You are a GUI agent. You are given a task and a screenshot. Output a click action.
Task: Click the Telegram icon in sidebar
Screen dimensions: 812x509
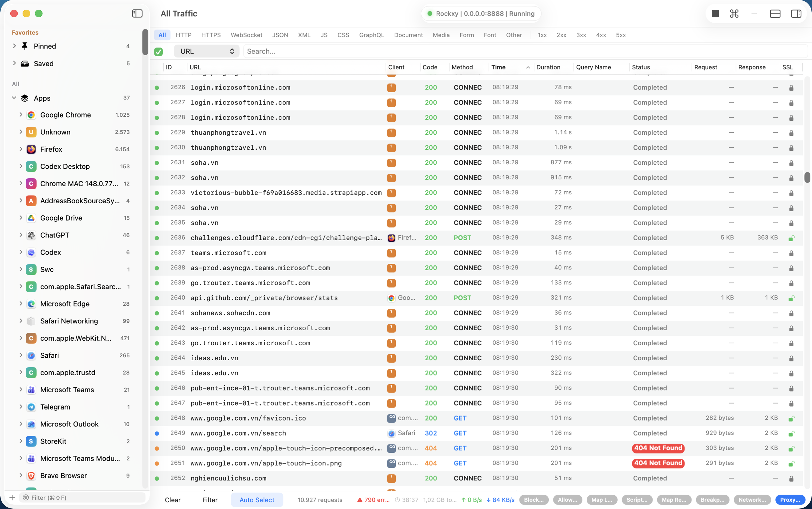(31, 407)
